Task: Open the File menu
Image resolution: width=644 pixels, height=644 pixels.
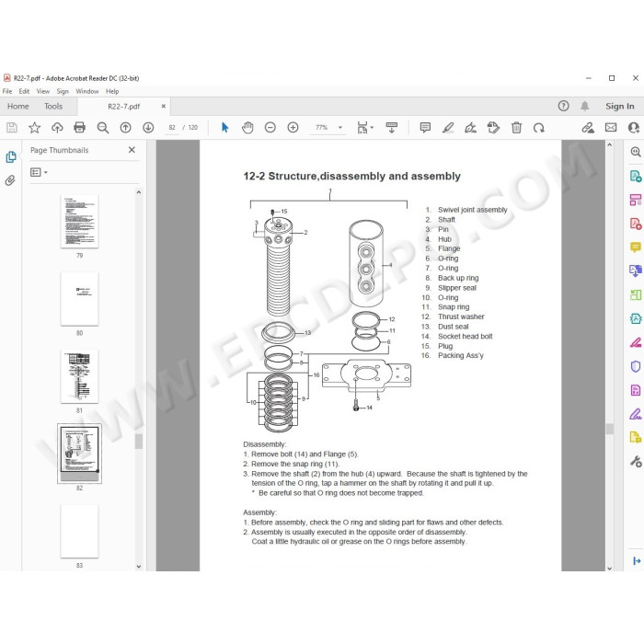Action: pos(7,91)
